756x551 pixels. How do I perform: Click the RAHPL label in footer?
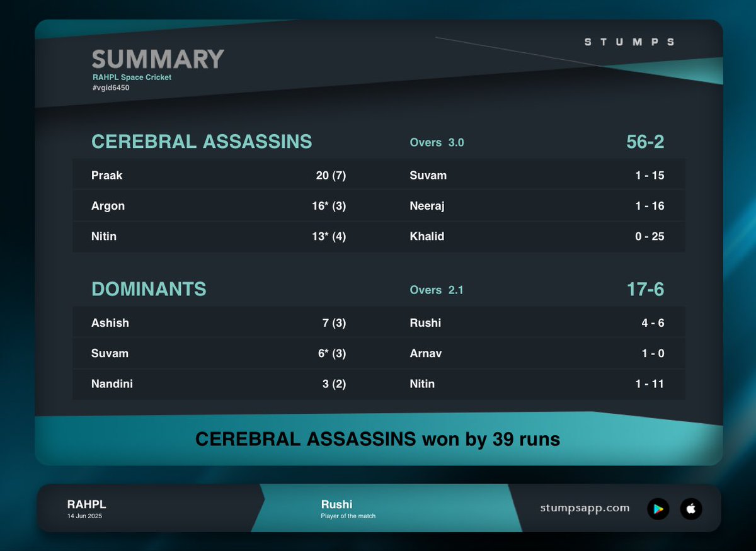click(x=86, y=504)
